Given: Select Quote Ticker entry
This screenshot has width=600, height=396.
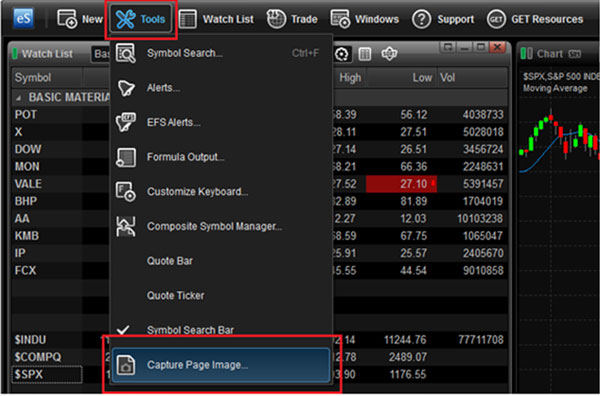Looking at the screenshot, I should [x=221, y=296].
